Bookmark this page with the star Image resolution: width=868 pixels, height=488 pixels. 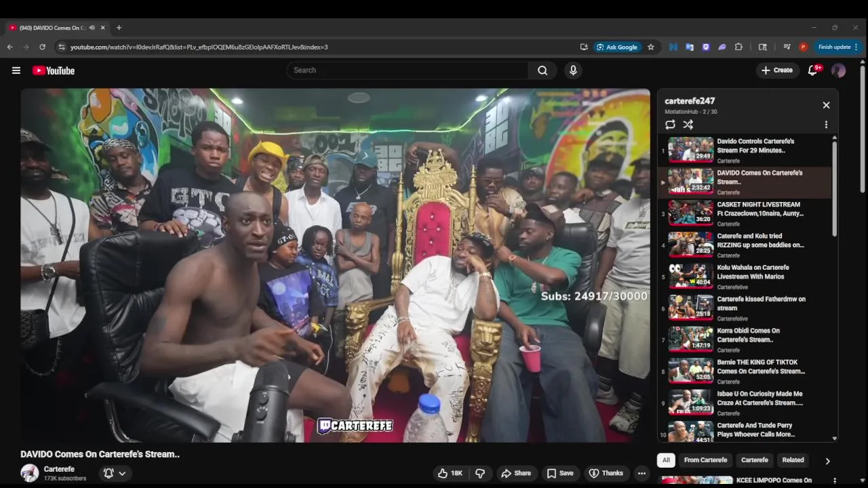coord(651,47)
